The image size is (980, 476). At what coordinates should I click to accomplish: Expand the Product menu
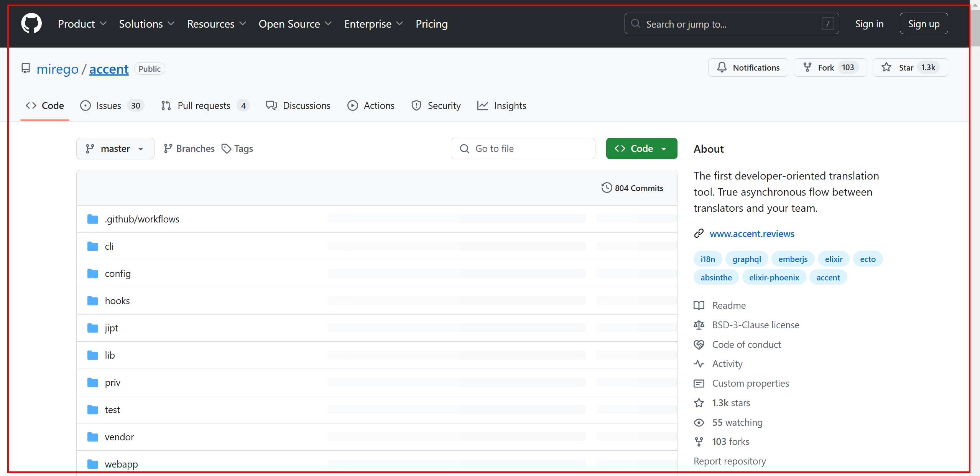82,24
